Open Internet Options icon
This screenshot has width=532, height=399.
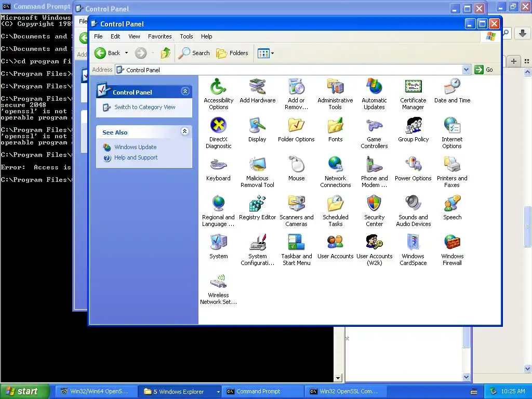tap(452, 134)
